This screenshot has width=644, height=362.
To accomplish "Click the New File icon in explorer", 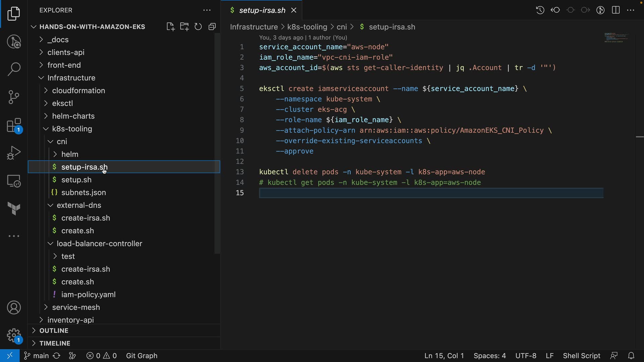I will [x=170, y=27].
